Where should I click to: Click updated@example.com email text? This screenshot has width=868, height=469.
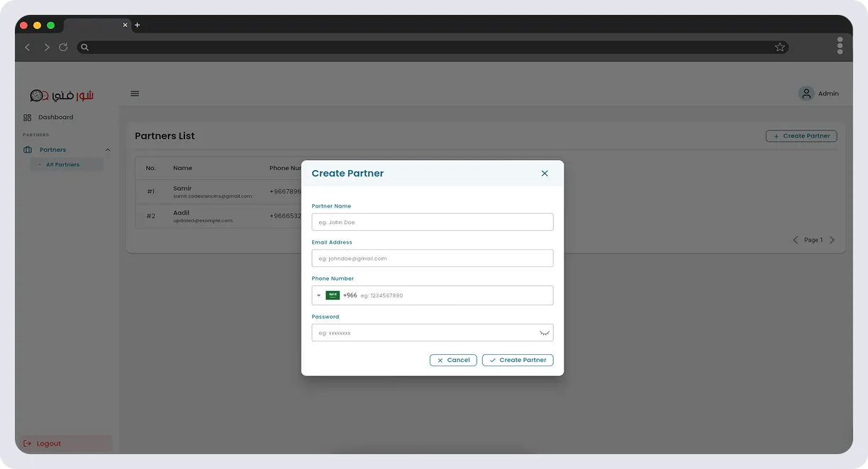203,220
